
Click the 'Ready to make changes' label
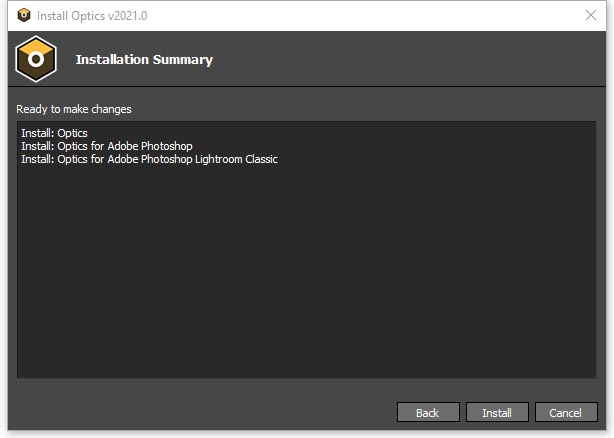(74, 109)
